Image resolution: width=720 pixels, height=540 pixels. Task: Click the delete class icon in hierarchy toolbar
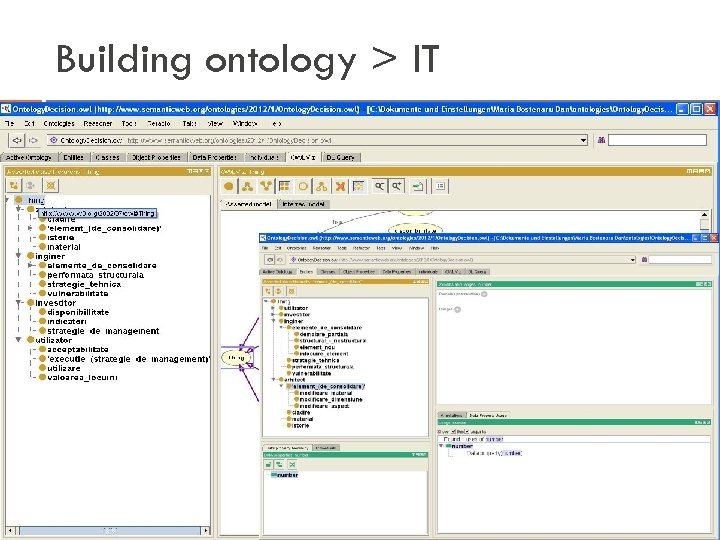(x=51, y=186)
